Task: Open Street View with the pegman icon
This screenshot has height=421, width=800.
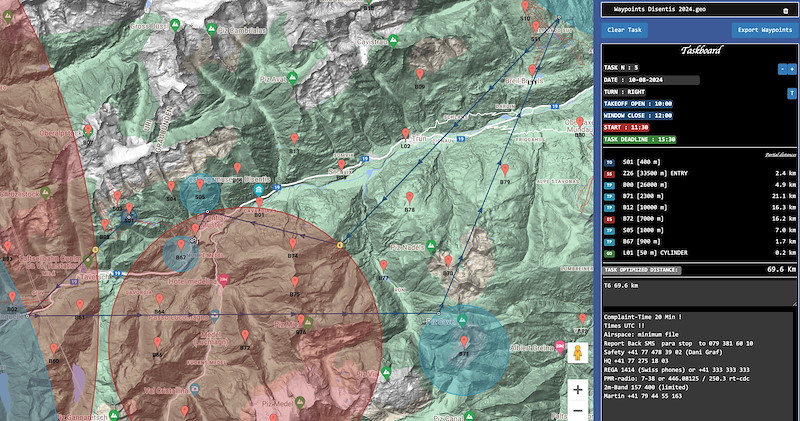Action: (578, 353)
